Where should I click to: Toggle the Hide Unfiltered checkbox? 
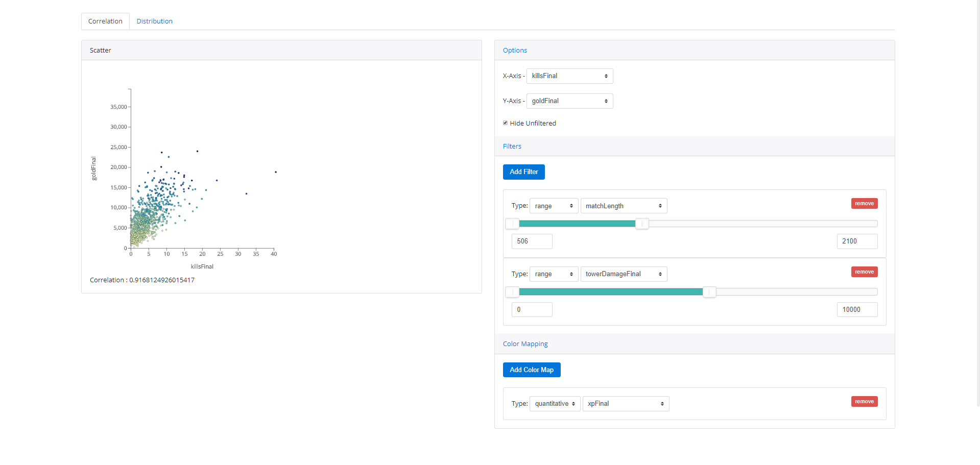pyautogui.click(x=505, y=123)
